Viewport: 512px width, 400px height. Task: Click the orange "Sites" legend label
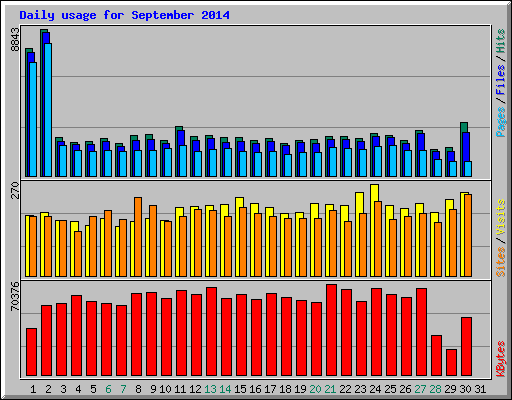(x=501, y=262)
